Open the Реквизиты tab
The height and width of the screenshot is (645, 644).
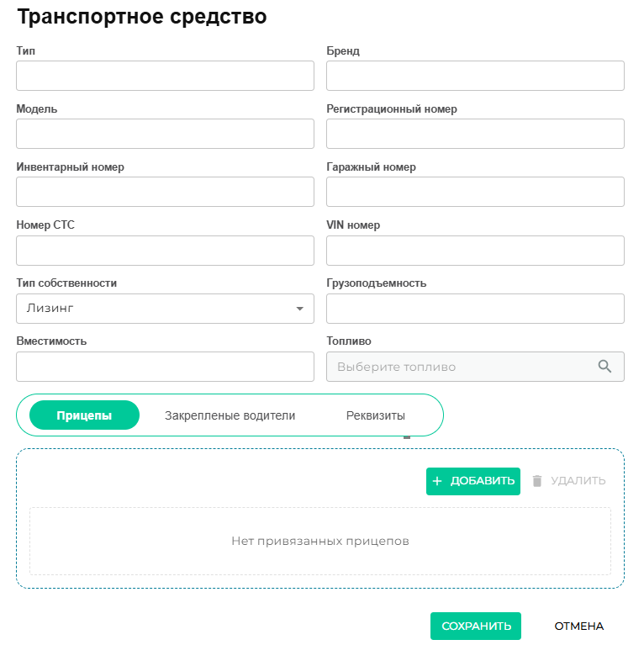tap(376, 415)
